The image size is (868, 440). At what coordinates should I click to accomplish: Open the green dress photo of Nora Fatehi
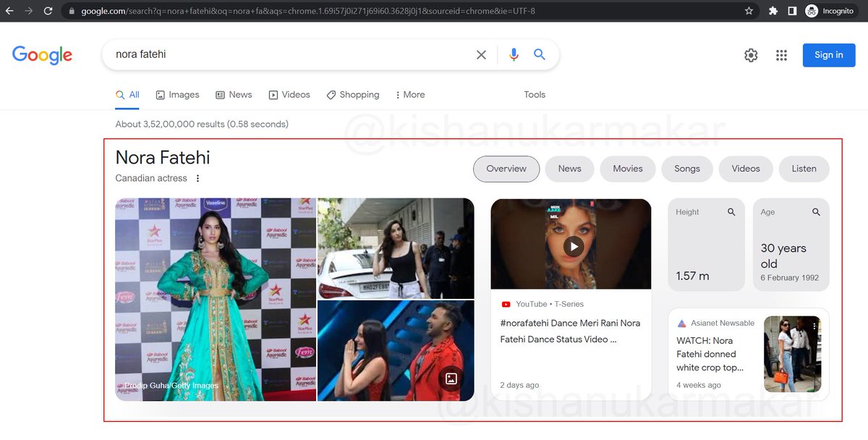point(216,300)
